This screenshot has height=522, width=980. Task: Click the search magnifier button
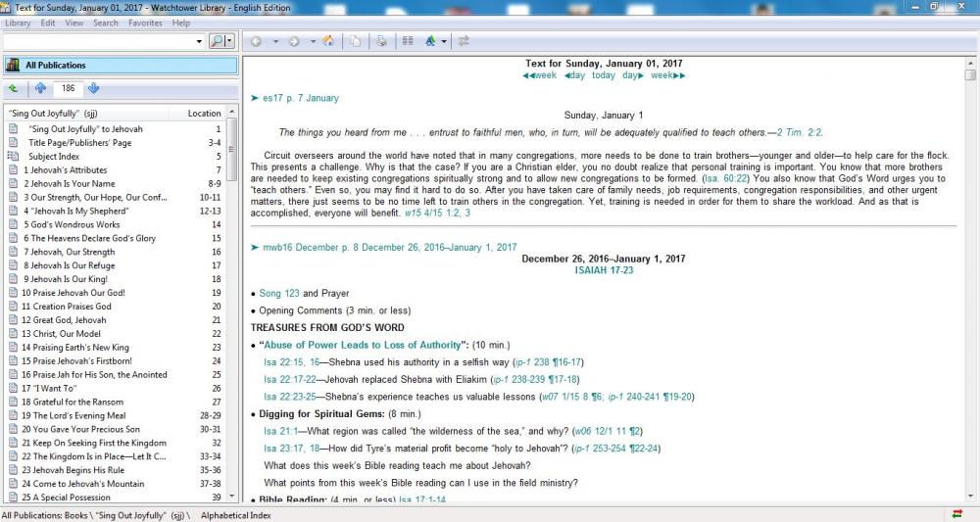point(218,41)
